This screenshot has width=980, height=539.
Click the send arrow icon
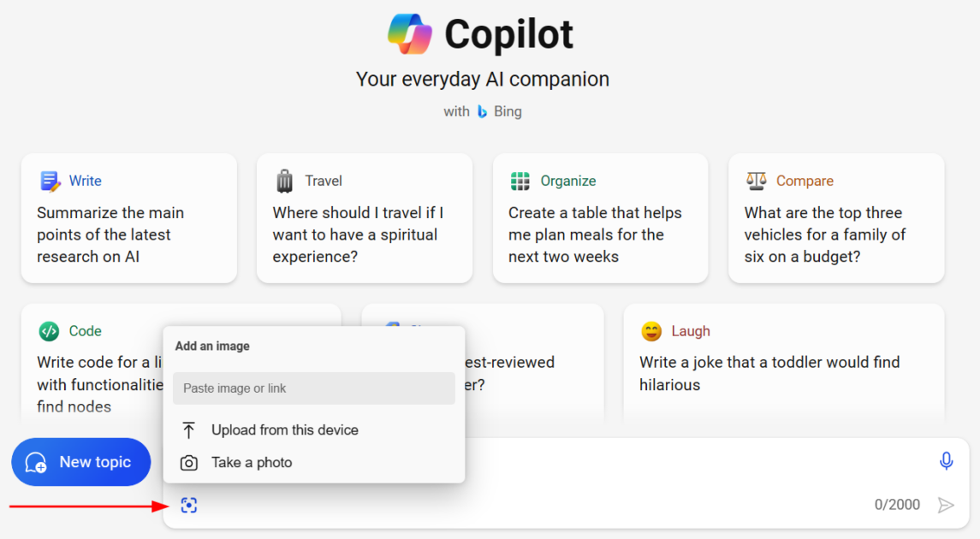[946, 505]
